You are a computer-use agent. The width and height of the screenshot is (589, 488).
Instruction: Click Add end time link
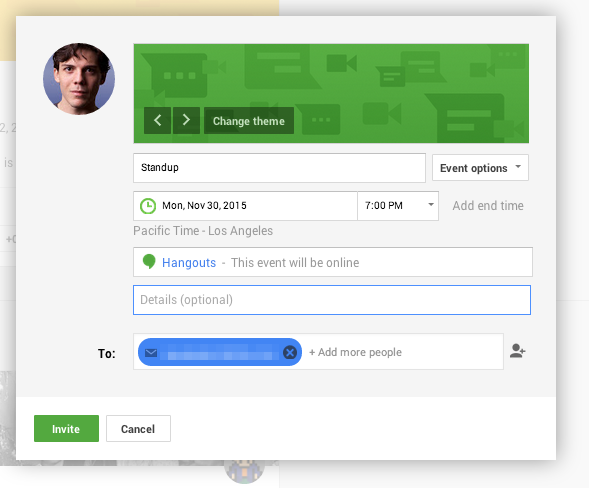488,206
